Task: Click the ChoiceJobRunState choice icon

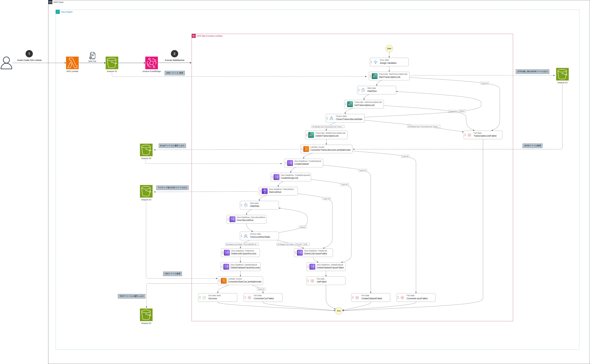Action: coord(246,236)
